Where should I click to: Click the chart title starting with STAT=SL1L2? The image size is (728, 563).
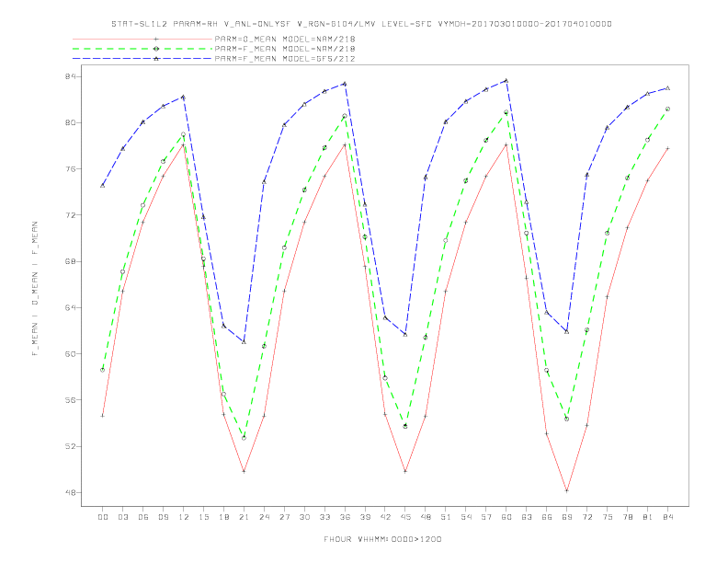click(x=361, y=24)
